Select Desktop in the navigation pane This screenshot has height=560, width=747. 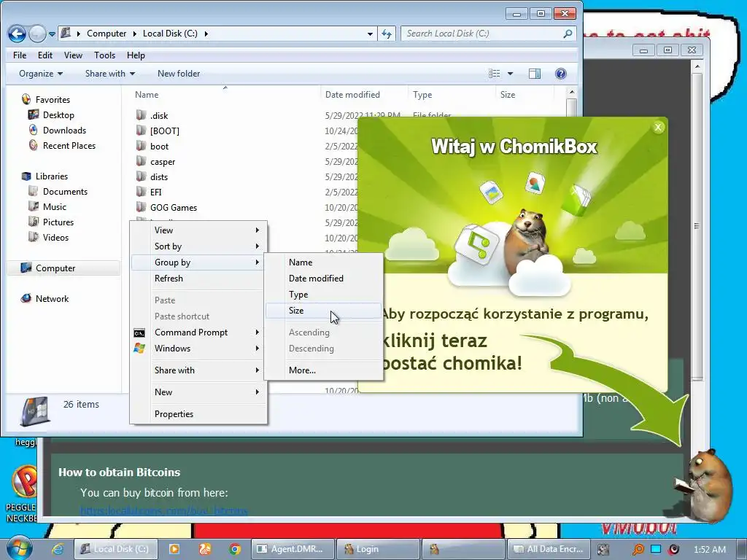pyautogui.click(x=58, y=114)
